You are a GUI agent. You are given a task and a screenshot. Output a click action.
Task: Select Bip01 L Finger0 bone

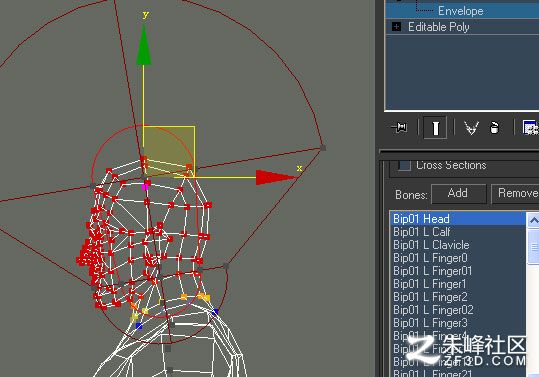pyautogui.click(x=458, y=258)
